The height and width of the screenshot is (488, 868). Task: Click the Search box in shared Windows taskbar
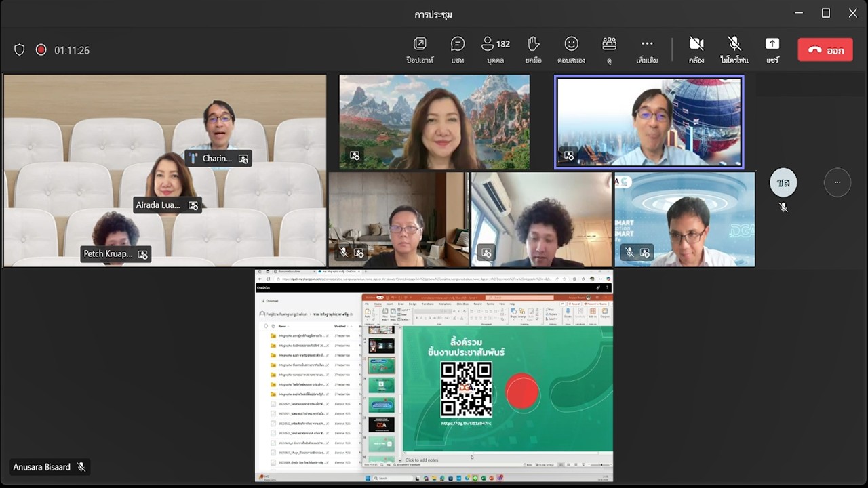[392, 478]
